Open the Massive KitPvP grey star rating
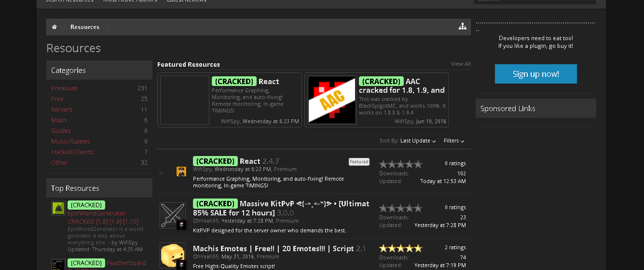This screenshot has height=270, width=644. pyautogui.click(x=400, y=208)
